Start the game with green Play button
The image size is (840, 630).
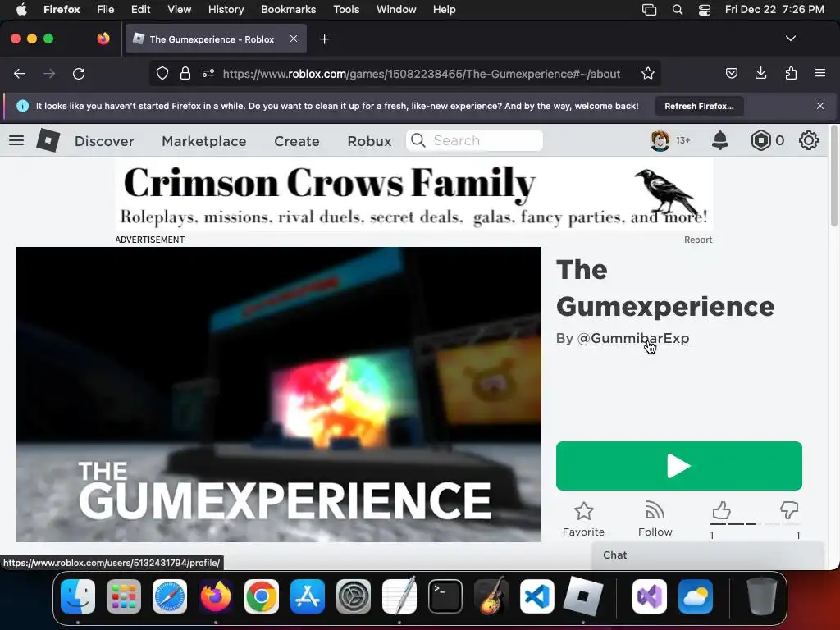click(x=678, y=466)
